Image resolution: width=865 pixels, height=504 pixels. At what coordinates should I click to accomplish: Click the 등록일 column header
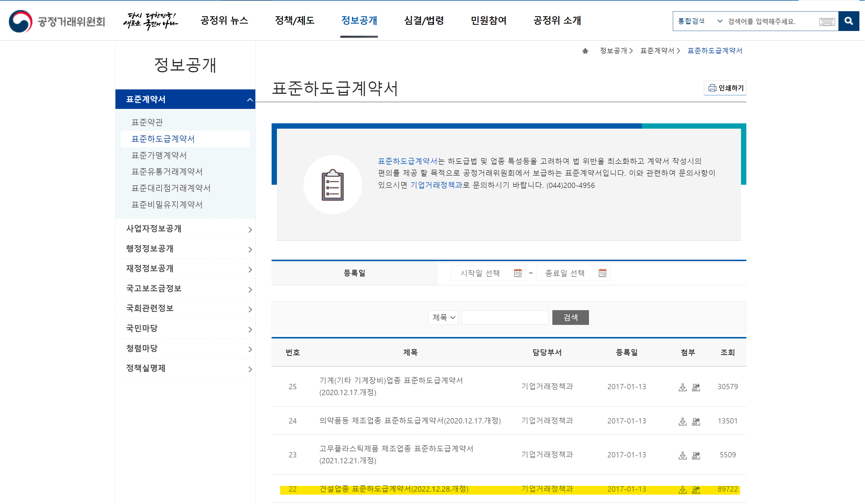click(626, 352)
